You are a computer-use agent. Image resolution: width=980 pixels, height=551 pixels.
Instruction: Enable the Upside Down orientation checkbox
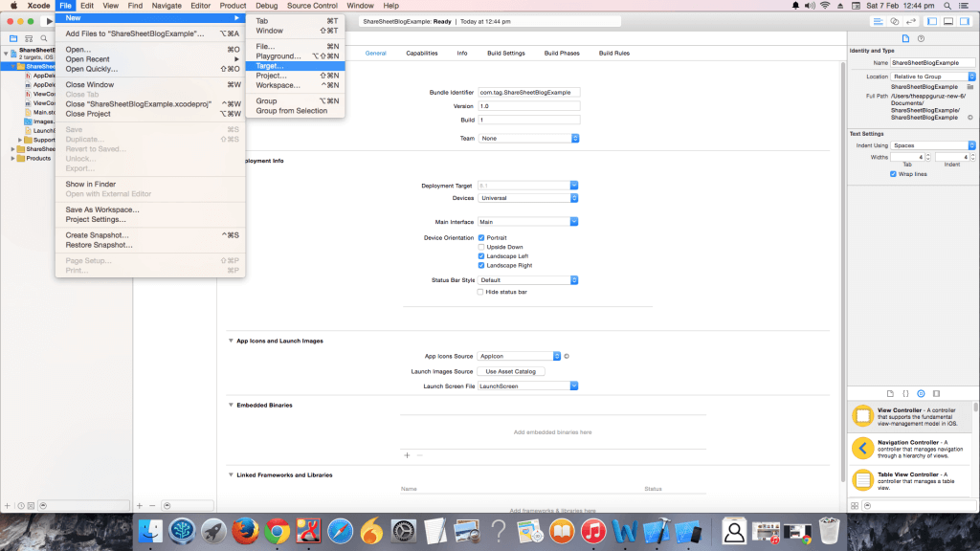481,248
